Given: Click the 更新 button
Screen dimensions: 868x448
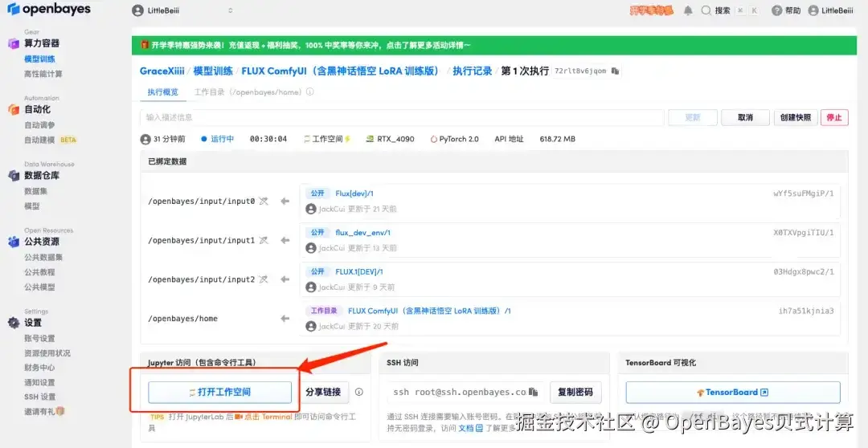Looking at the screenshot, I should coord(693,117).
